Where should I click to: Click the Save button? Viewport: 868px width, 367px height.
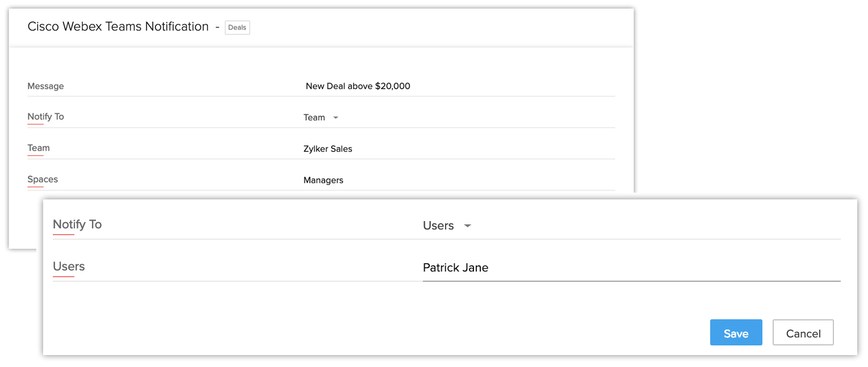[736, 333]
